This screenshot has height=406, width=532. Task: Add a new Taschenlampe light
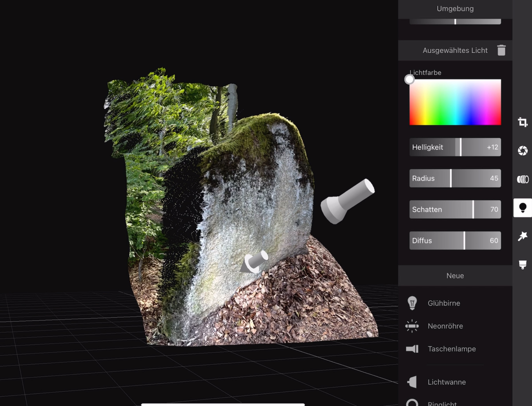tap(451, 349)
